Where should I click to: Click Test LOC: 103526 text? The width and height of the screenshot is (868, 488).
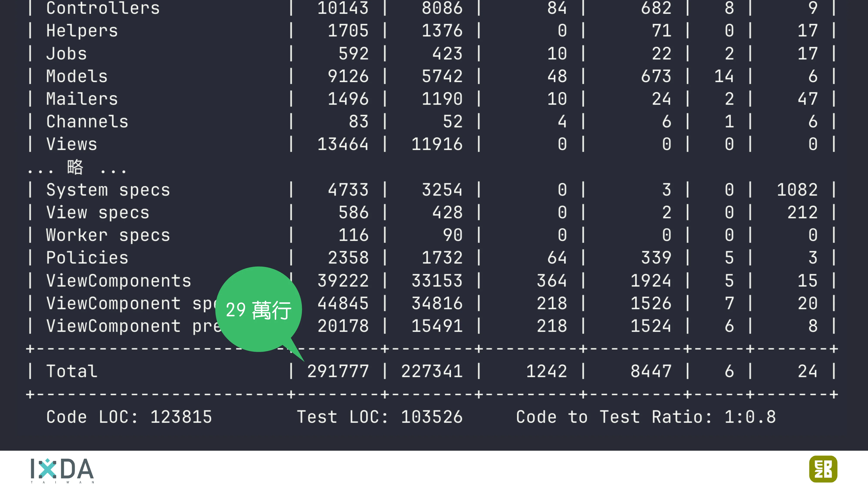[379, 417]
